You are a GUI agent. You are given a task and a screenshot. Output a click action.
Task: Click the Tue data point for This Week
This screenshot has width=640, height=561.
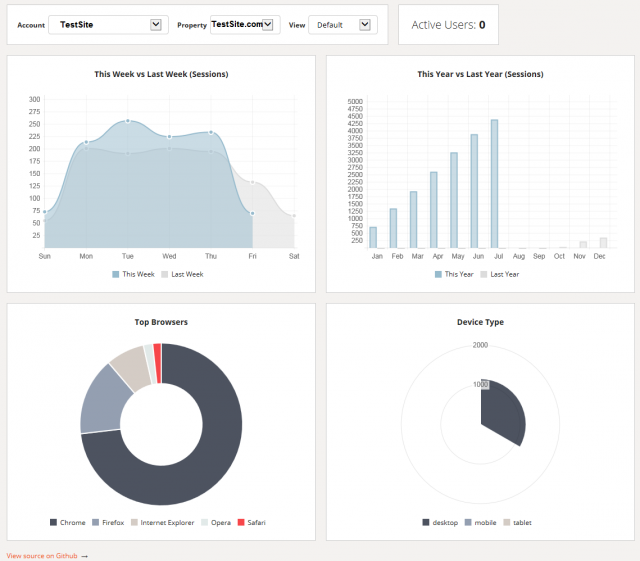tap(128, 121)
